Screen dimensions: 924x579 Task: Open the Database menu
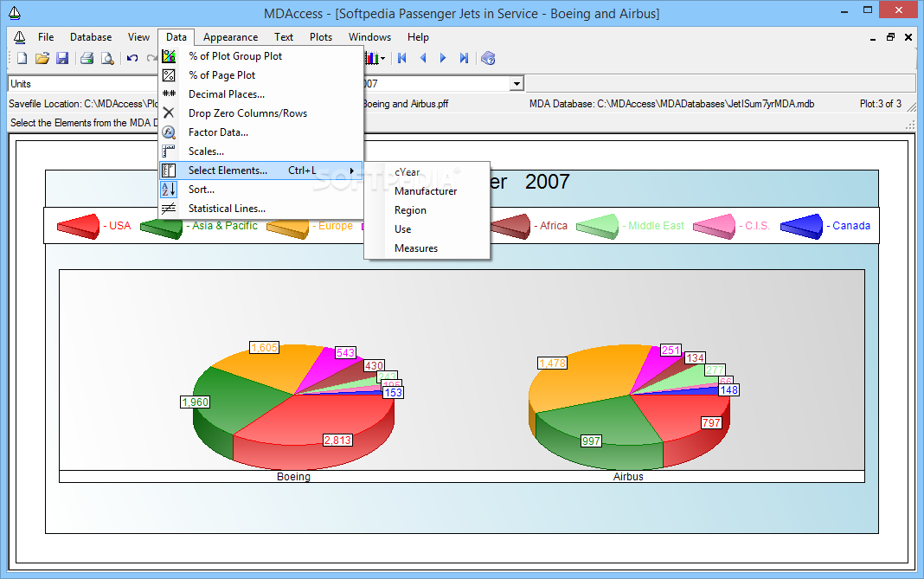click(91, 37)
